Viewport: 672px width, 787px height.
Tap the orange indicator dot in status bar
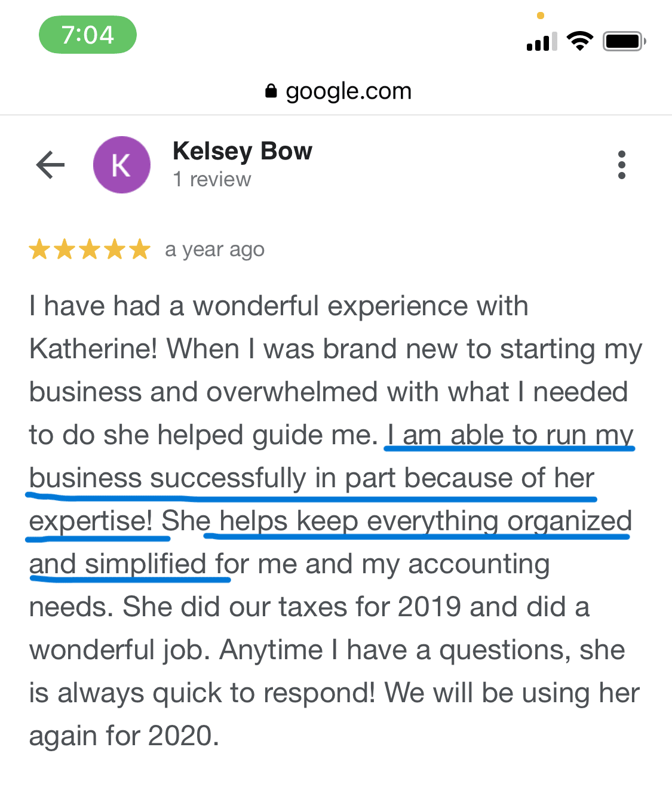[541, 16]
